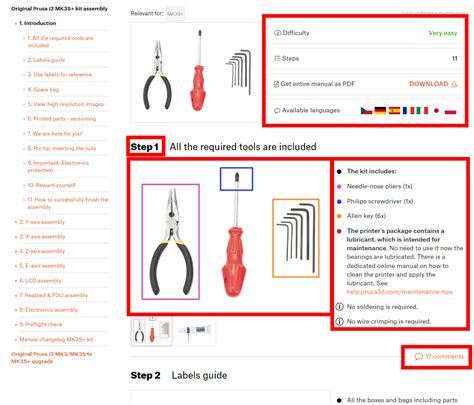474x405 pixels.
Task: Open the 17 comments link
Action: coord(439,356)
